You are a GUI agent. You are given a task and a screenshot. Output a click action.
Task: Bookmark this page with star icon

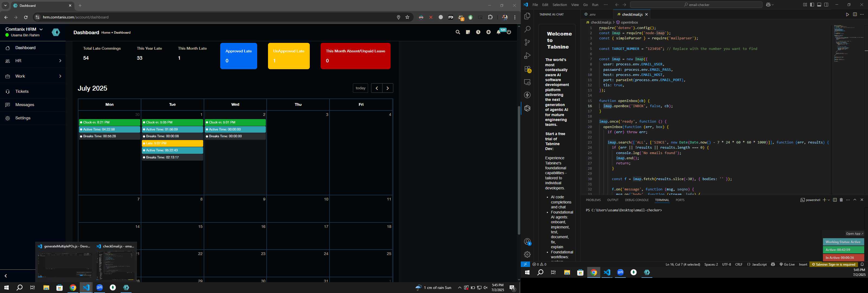pyautogui.click(x=407, y=17)
